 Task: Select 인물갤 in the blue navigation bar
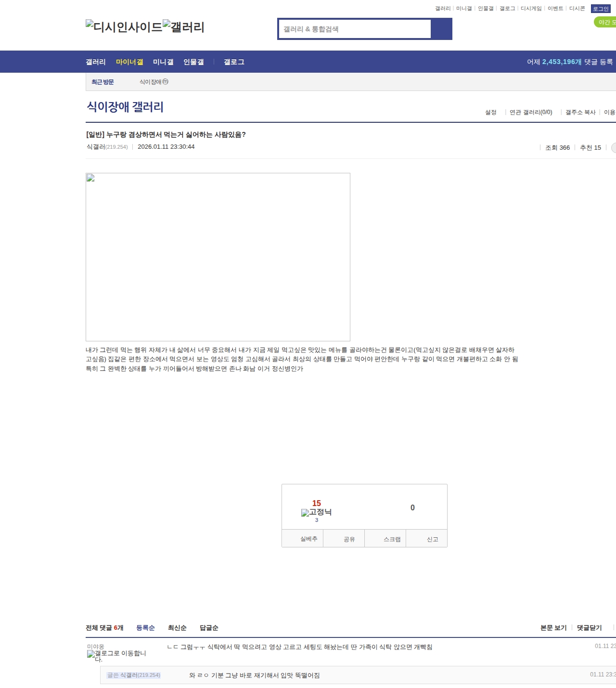tap(193, 62)
